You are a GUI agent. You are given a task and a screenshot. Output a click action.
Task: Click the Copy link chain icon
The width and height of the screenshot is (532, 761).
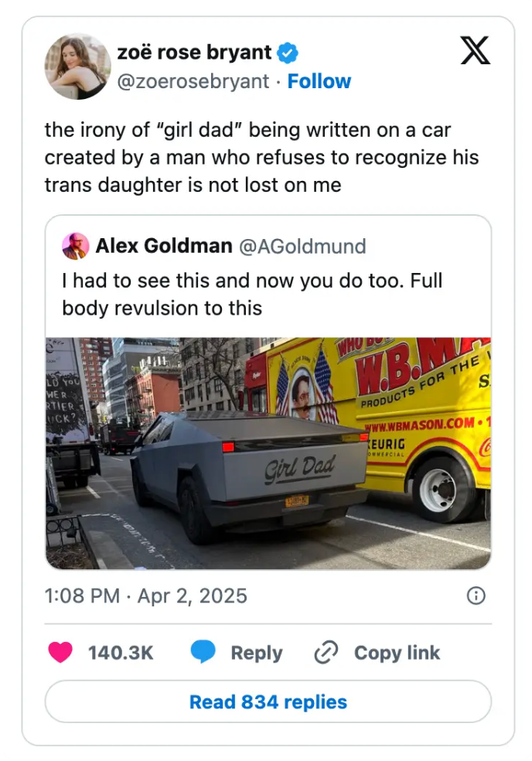(326, 652)
